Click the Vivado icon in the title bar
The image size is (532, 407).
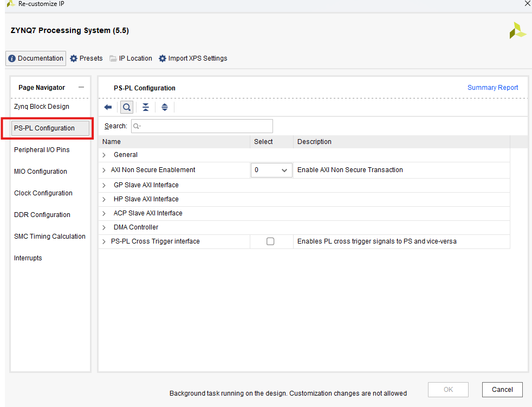click(x=11, y=4)
